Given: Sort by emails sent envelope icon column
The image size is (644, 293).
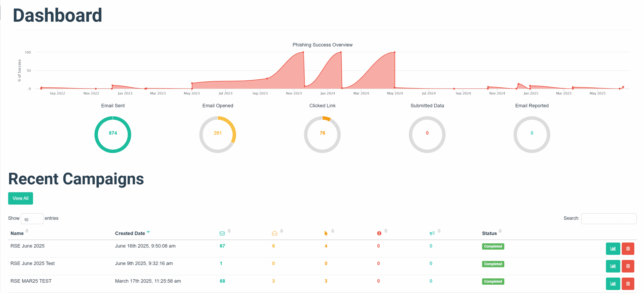Looking at the screenshot, I should (222, 233).
